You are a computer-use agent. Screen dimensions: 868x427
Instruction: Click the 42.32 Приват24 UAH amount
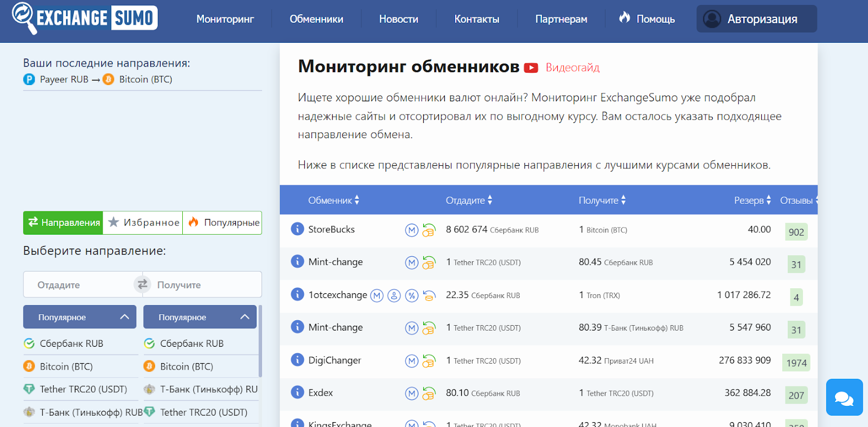616,360
